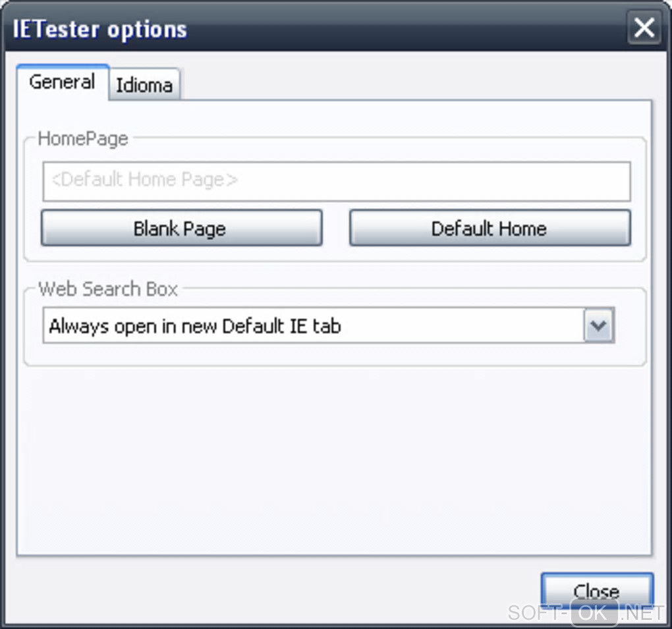This screenshot has width=672, height=629.
Task: Click the OK badge in the watermark logo
Action: (x=594, y=613)
